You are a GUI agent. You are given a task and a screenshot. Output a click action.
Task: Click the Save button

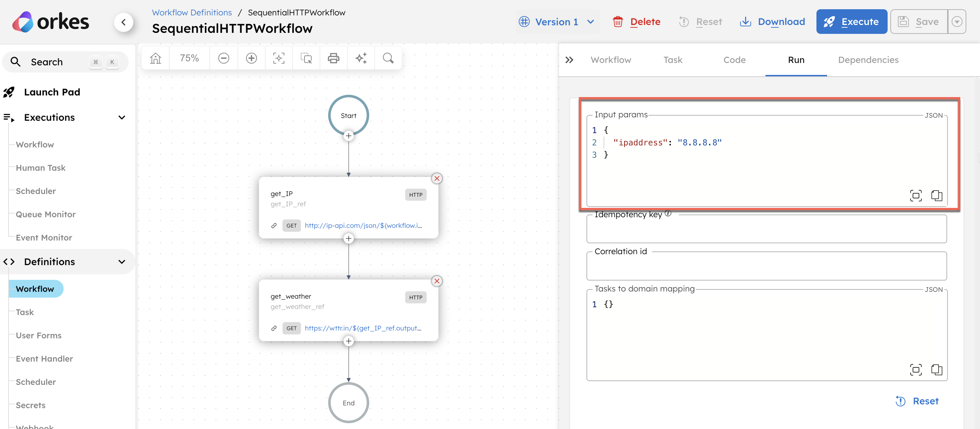(919, 22)
